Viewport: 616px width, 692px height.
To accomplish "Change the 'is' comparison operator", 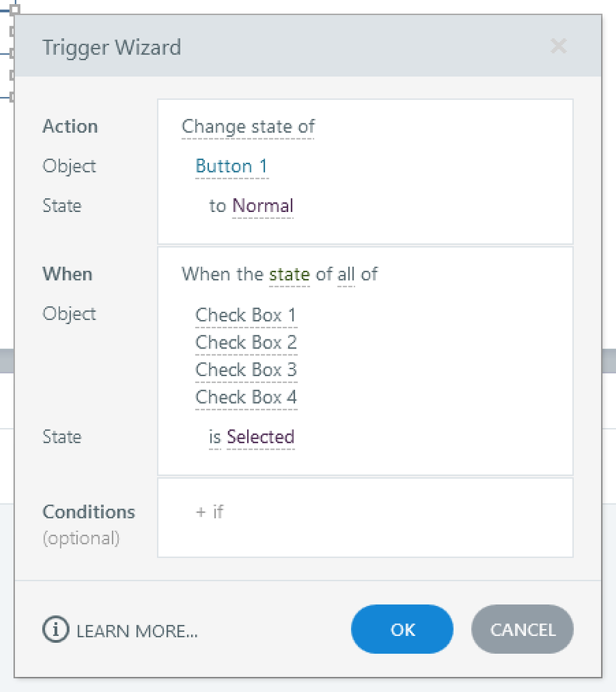I will 215,437.
